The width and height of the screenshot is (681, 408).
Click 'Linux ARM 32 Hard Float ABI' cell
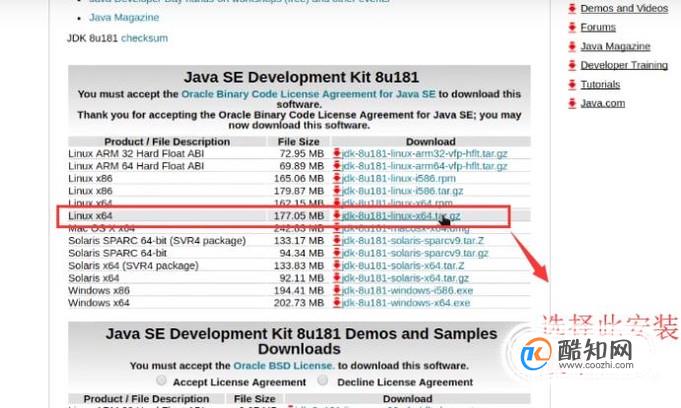(136, 153)
